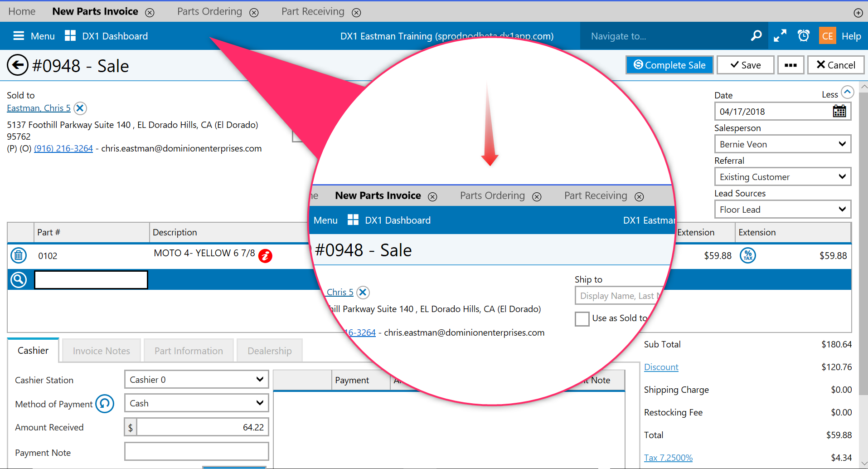Screen dimensions: 868x469
Task: Open the hamburger Menu
Action: (x=34, y=36)
